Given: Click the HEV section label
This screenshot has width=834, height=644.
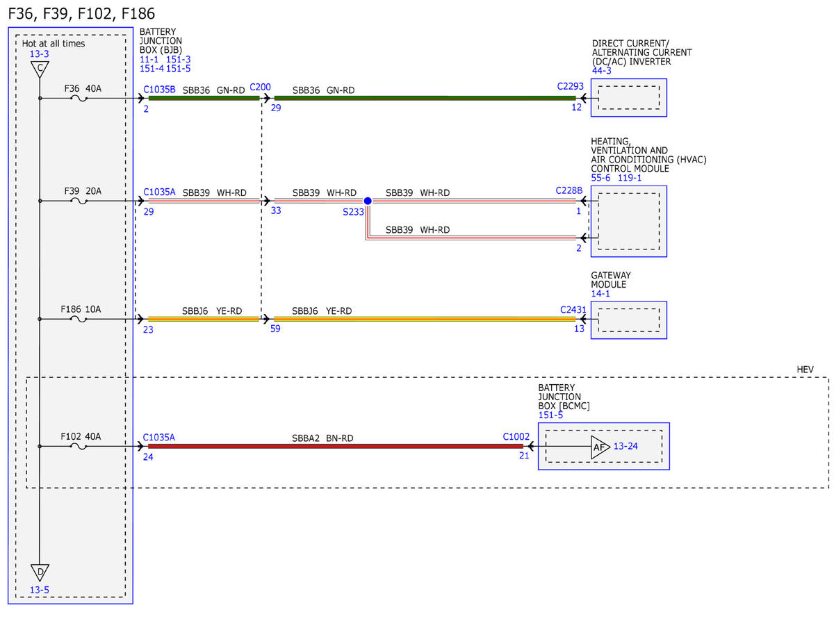Looking at the screenshot, I should (805, 370).
